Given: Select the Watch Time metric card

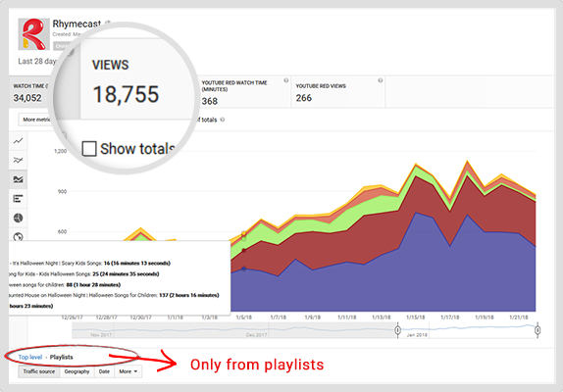Looking at the screenshot, I should click(30, 92).
